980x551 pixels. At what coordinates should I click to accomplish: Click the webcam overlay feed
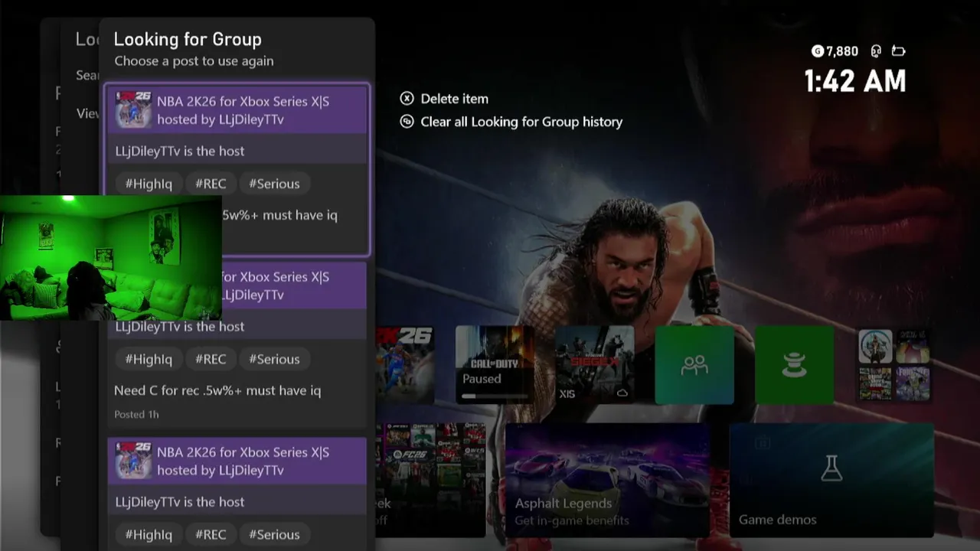click(x=111, y=257)
